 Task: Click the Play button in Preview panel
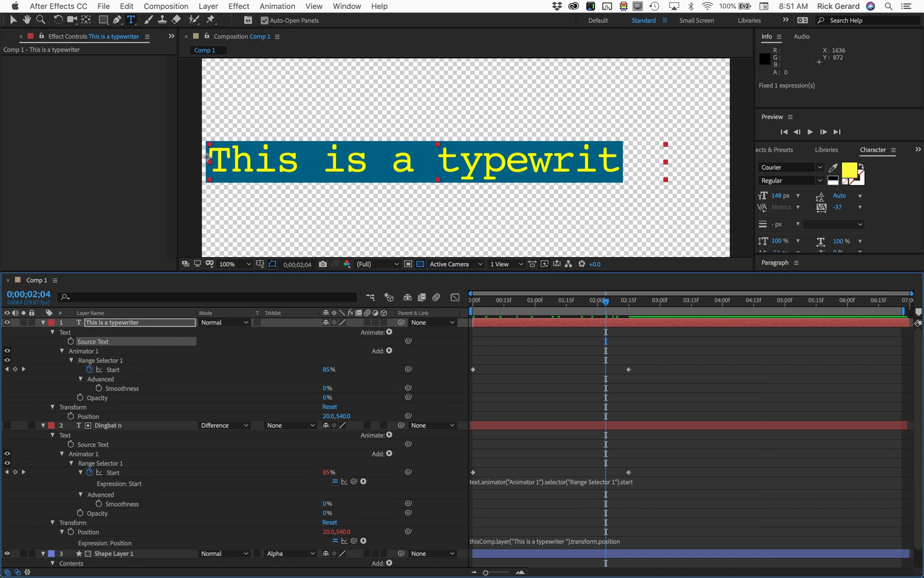click(810, 132)
